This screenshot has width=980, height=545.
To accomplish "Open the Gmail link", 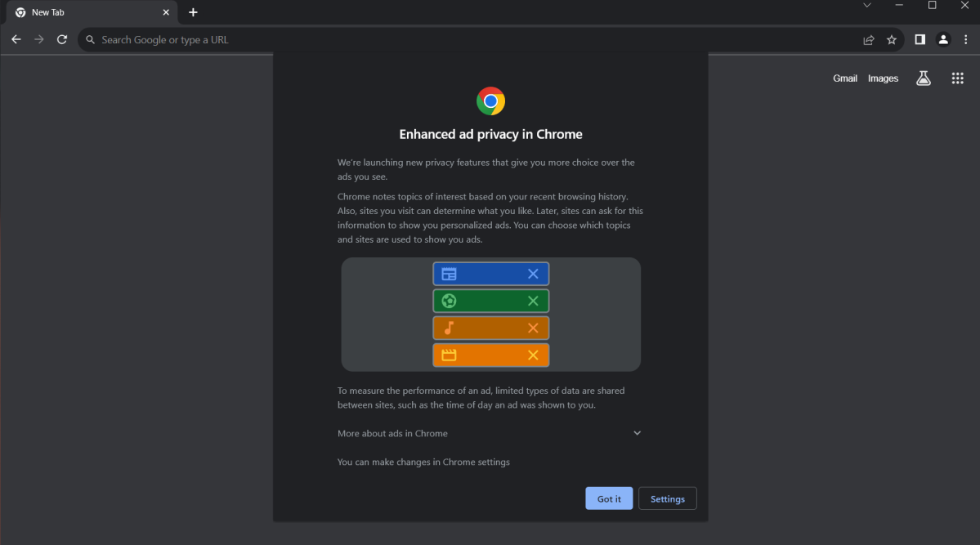I will (x=845, y=78).
